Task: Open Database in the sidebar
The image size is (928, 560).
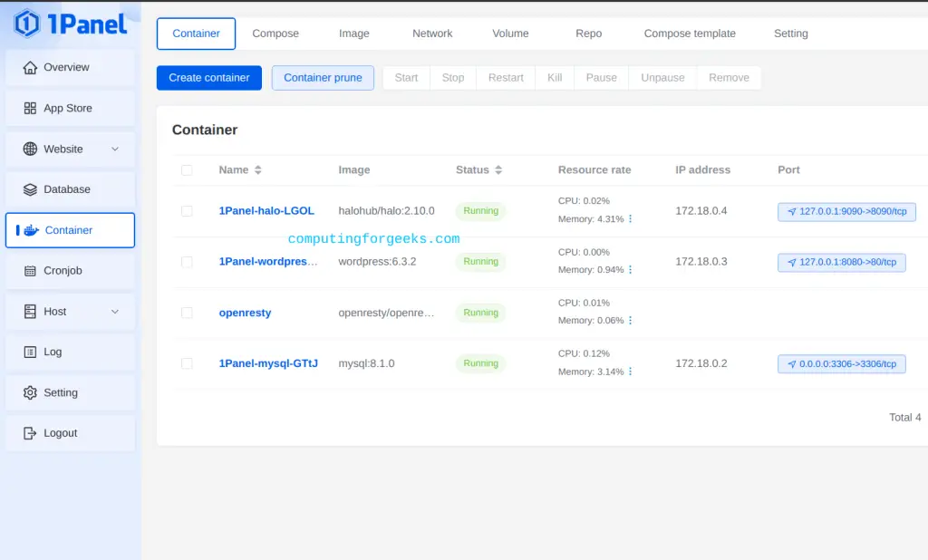Action: [x=70, y=189]
